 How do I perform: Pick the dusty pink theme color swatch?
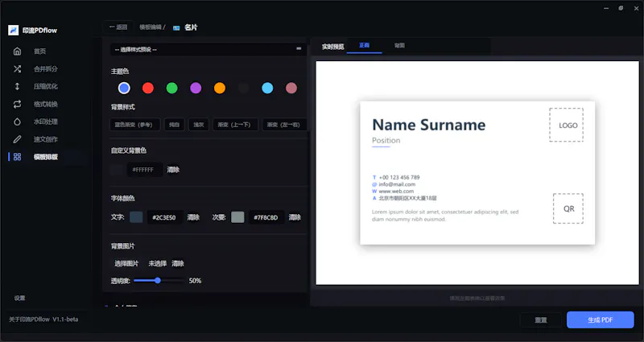pyautogui.click(x=291, y=88)
